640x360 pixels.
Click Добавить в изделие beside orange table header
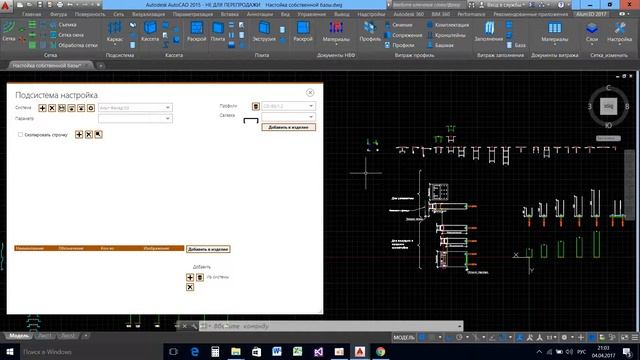click(208, 249)
